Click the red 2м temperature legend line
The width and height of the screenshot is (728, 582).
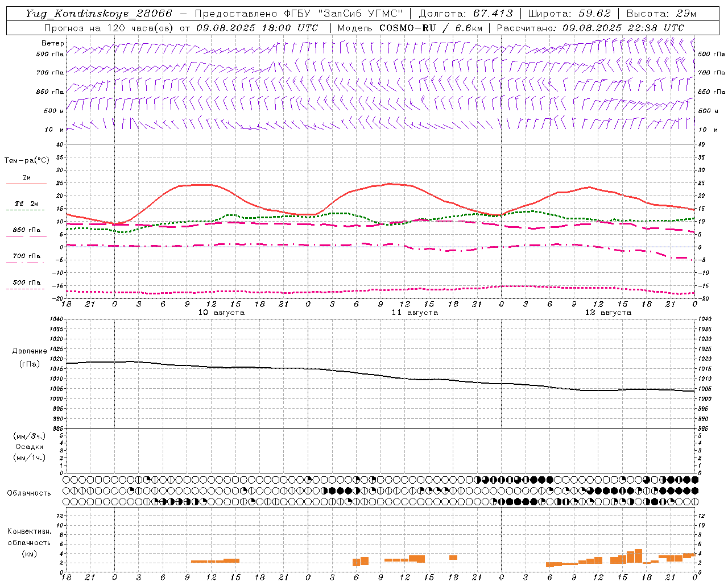[x=26, y=184]
